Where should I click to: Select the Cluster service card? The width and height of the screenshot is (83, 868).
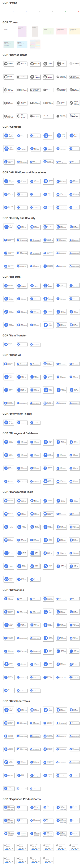48,64
